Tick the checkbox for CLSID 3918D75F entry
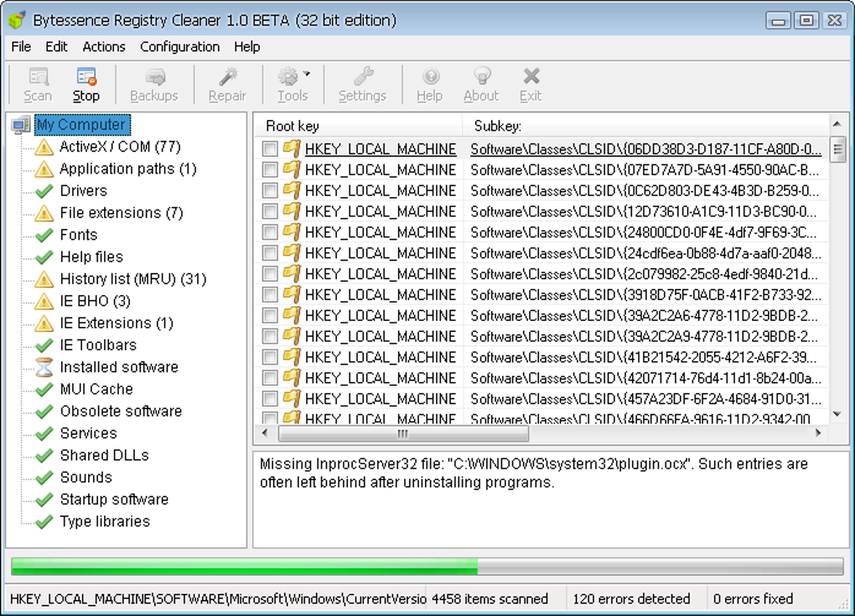 [x=269, y=294]
